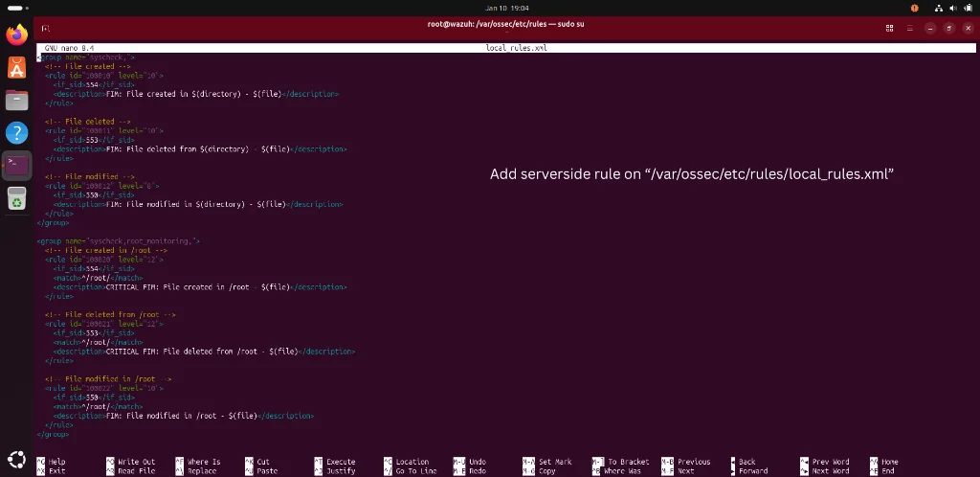This screenshot has height=477, width=980.
Task: Click the rule id 100010 level 10 line
Action: click(x=103, y=76)
